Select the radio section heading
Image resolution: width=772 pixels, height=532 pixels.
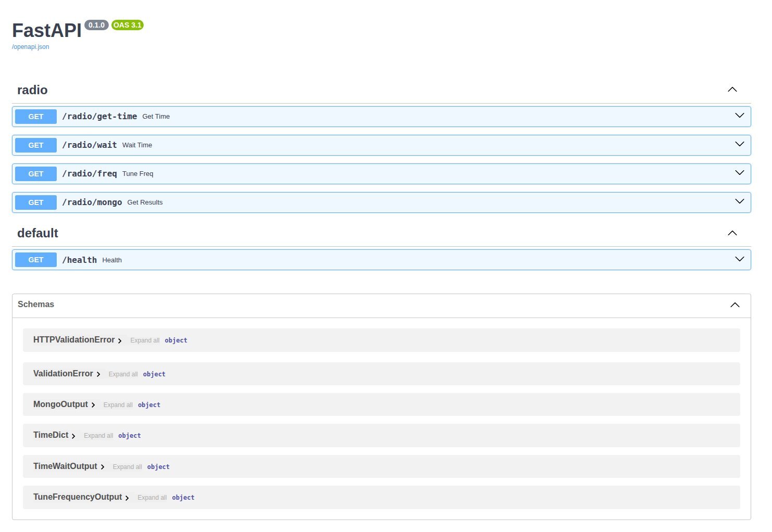(32, 90)
